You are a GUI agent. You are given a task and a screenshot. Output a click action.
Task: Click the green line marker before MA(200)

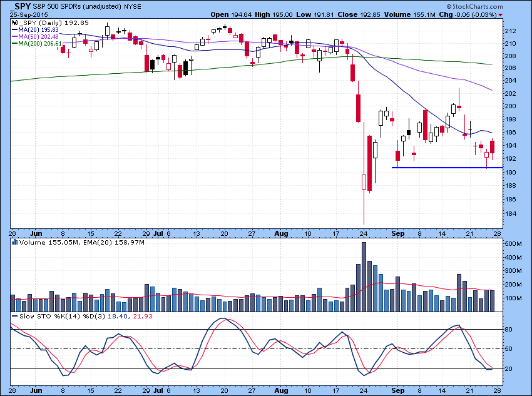pos(14,43)
